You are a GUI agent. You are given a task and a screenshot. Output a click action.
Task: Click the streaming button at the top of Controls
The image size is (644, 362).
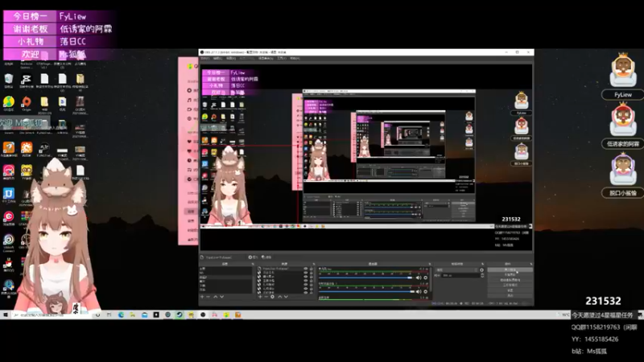coord(510,269)
